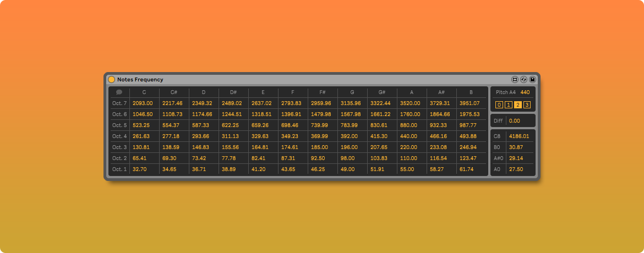Image resolution: width=644 pixels, height=253 pixels.
Task: Toggle the Notes Frequency device activator
Action: (x=111, y=80)
